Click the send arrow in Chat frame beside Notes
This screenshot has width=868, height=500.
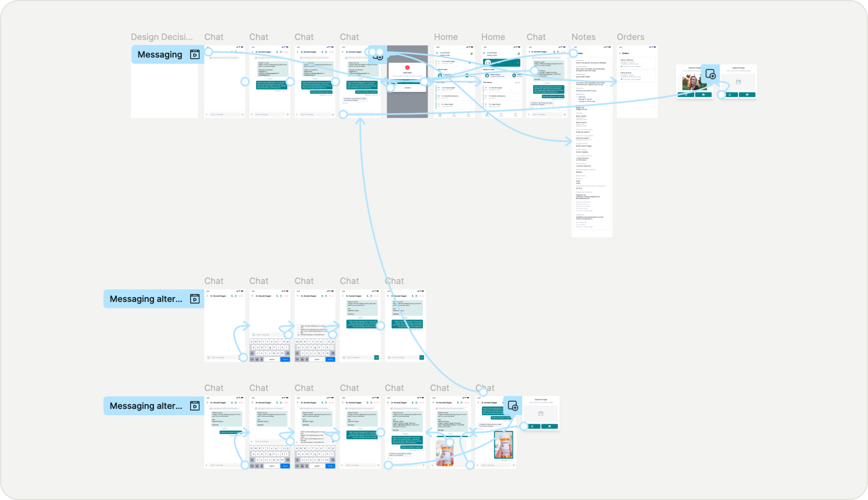coord(565,114)
